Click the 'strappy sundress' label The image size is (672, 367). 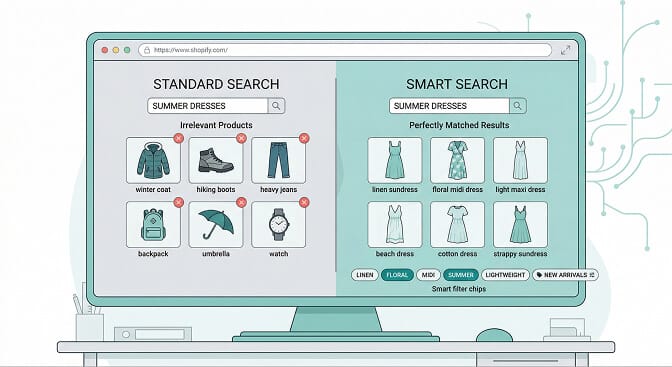click(520, 254)
